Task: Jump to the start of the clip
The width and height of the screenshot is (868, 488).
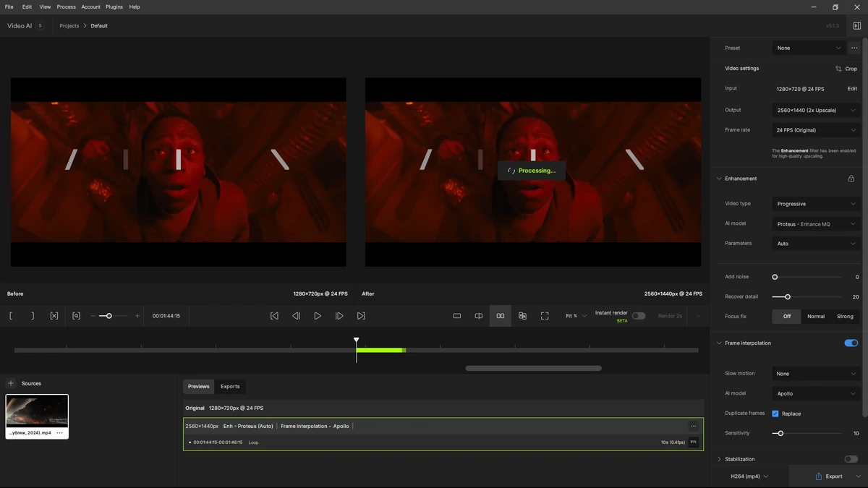Action: 274,316
